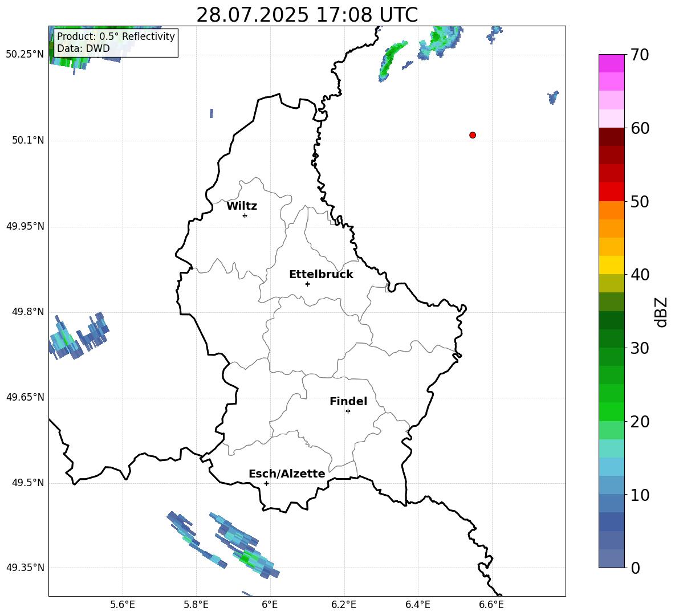Click latitude label 50.1°N

tap(28, 140)
